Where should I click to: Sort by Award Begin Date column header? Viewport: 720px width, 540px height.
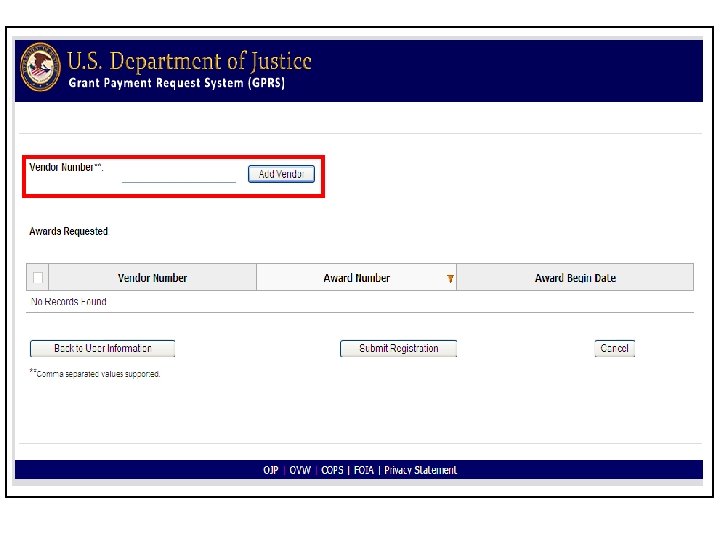[x=575, y=278]
